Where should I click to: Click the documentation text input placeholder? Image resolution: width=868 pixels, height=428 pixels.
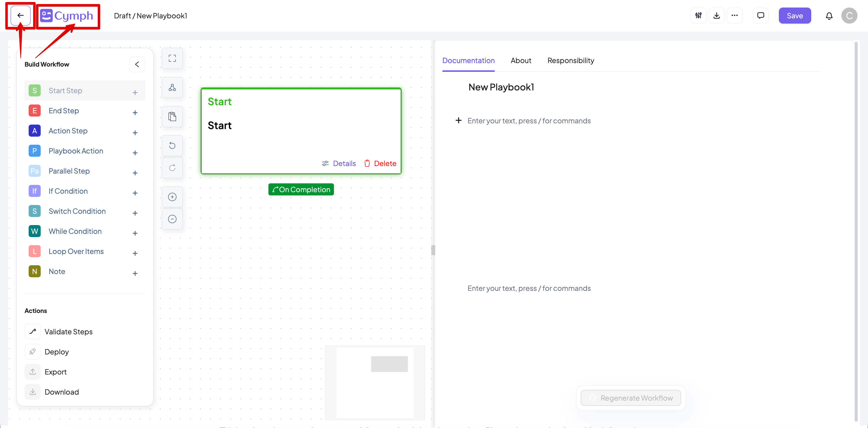click(529, 121)
